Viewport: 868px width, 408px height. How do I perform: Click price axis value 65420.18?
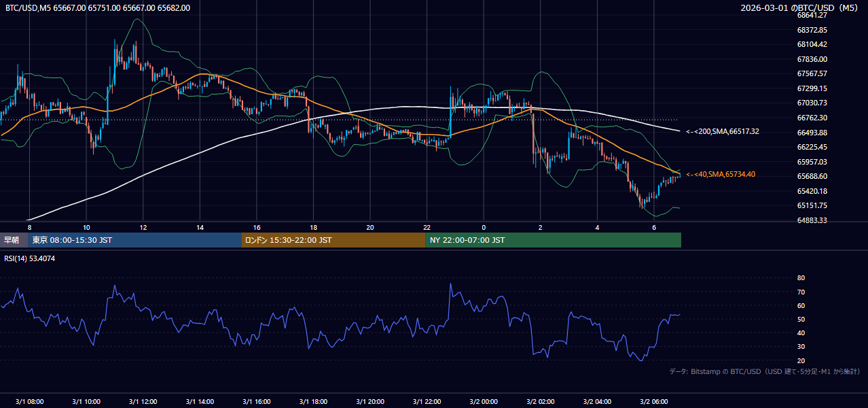[812, 191]
